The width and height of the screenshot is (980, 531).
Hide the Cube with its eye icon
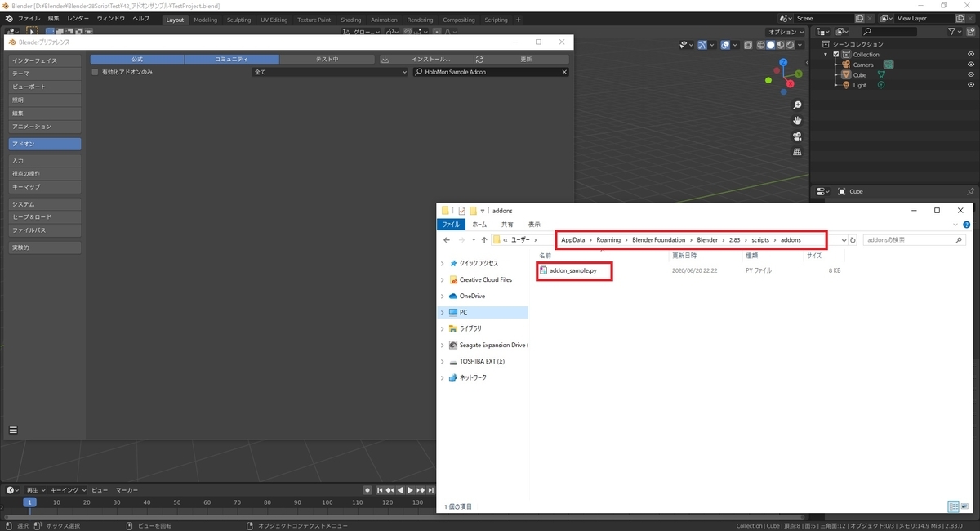[x=971, y=74]
